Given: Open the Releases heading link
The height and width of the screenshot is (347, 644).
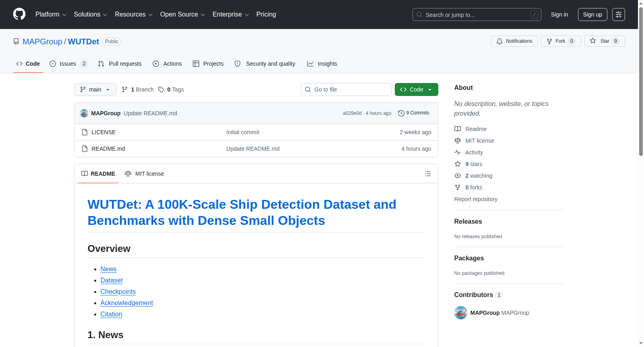Looking at the screenshot, I should click(468, 222).
